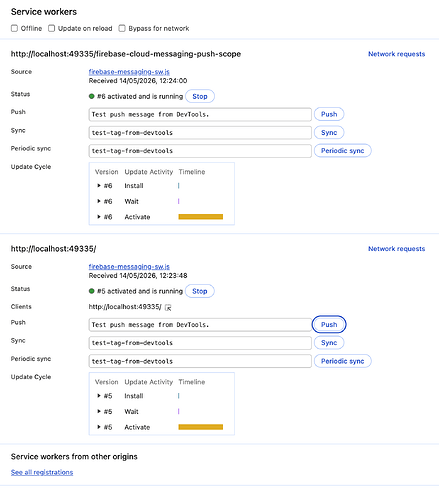Select text "Received 14/05/2026, 12:23:48"
Screen dimensions: 439x500
point(138,276)
